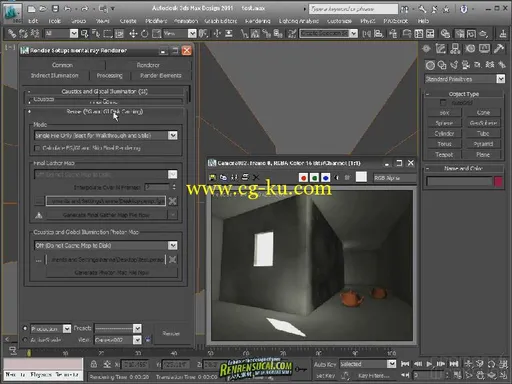
Task: Go to the end frame
Action: click(454, 364)
